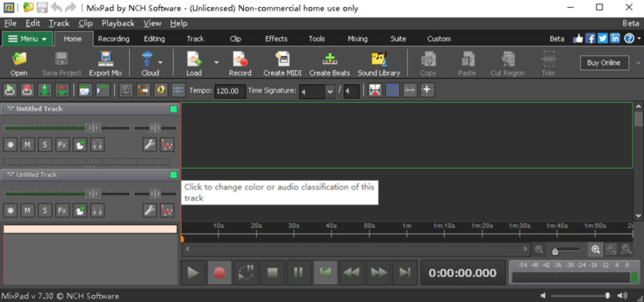Viewport: 644px width, 302px height.
Task: Switch to the Custom tab
Action: (x=438, y=39)
